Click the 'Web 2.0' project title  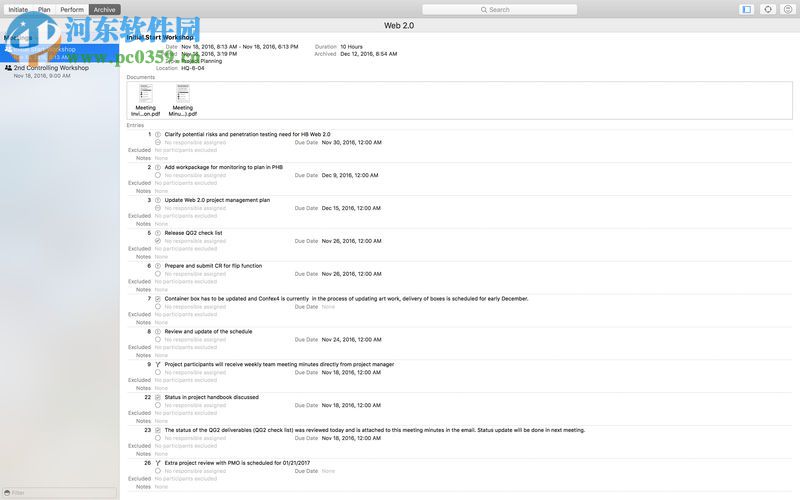pyautogui.click(x=399, y=26)
